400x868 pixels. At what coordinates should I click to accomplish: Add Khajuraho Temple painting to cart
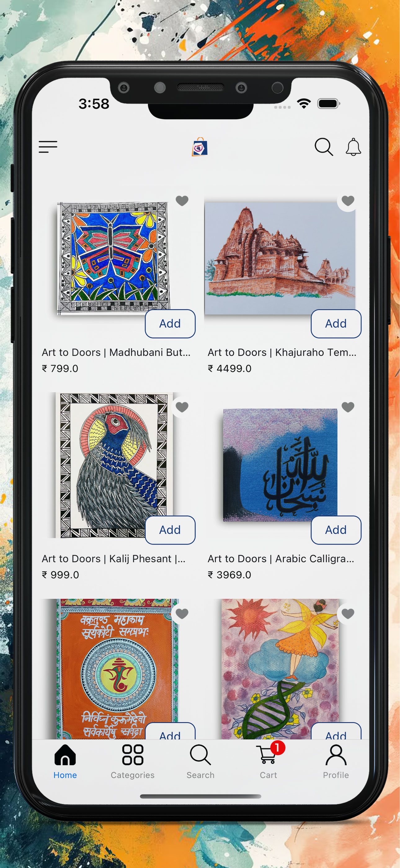click(336, 323)
